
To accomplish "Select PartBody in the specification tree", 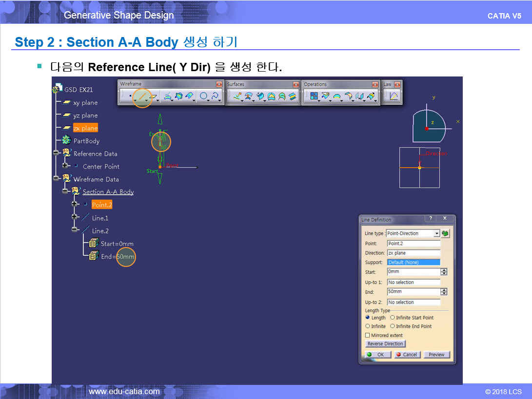I will coord(86,141).
